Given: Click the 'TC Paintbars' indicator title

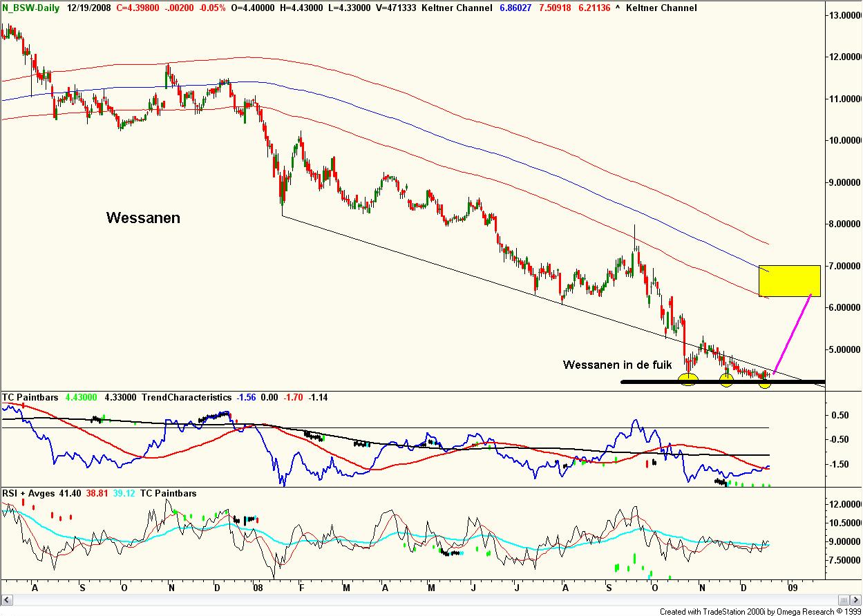Looking at the screenshot, I should [30, 397].
